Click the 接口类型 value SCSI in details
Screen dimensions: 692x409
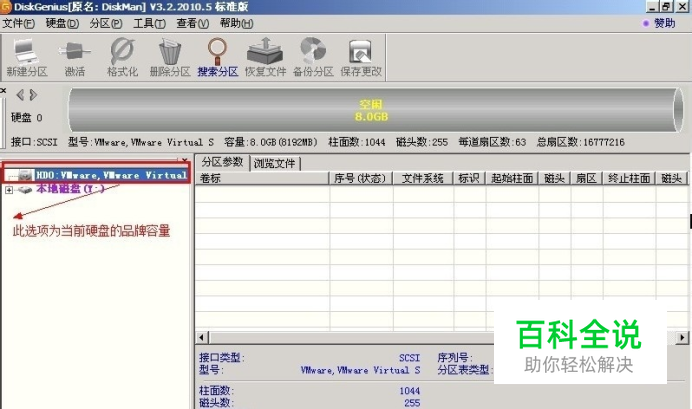tap(410, 358)
